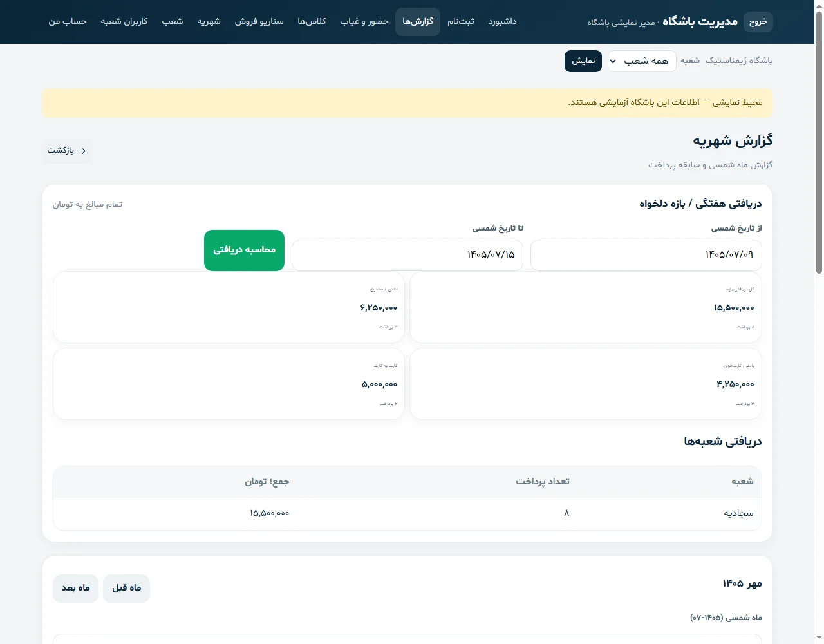Click the شعبه column header
The height and width of the screenshot is (644, 824).
(x=742, y=482)
